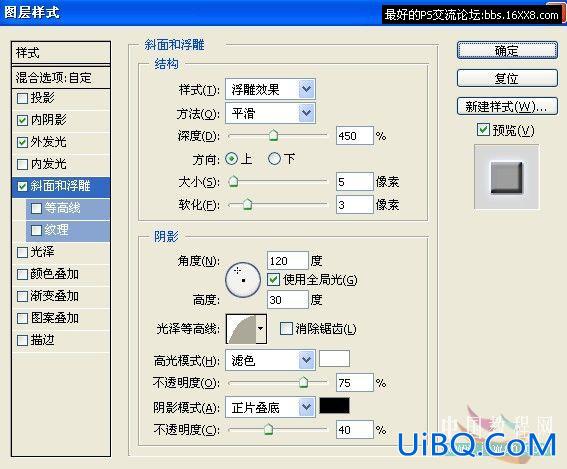The height and width of the screenshot is (469, 567).
Task: Select 混合选项:自定 entry
Action: (x=61, y=78)
